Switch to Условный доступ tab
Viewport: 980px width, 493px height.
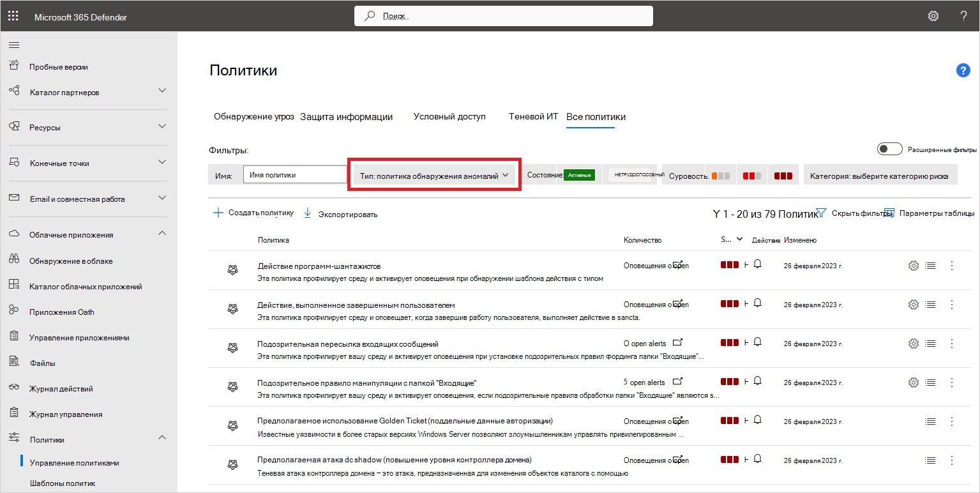click(x=449, y=117)
